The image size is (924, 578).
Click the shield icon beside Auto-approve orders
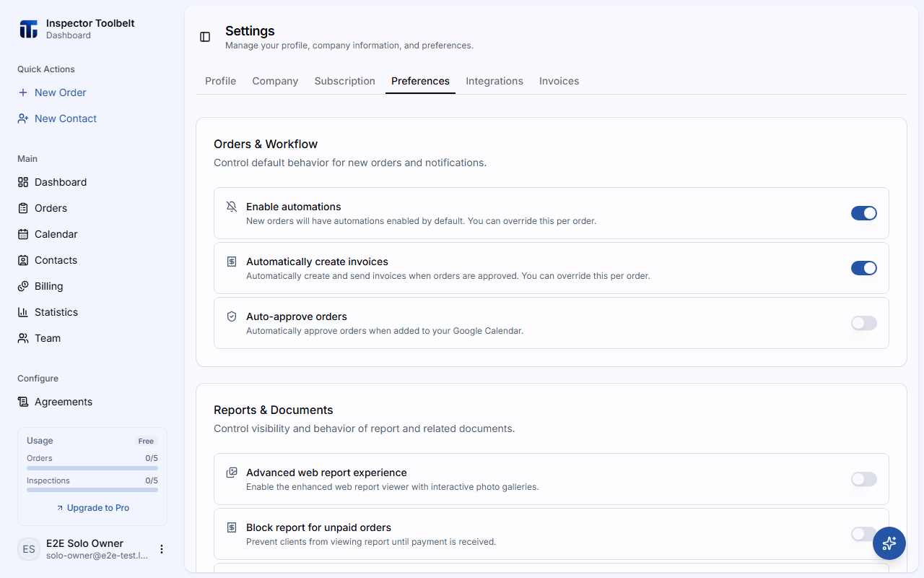point(232,316)
